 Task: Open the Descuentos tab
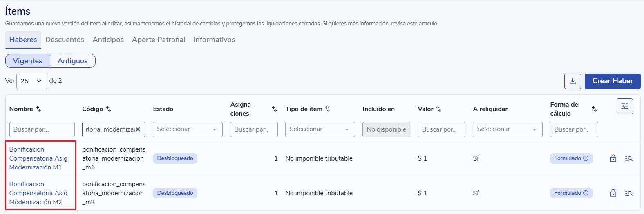pos(65,40)
